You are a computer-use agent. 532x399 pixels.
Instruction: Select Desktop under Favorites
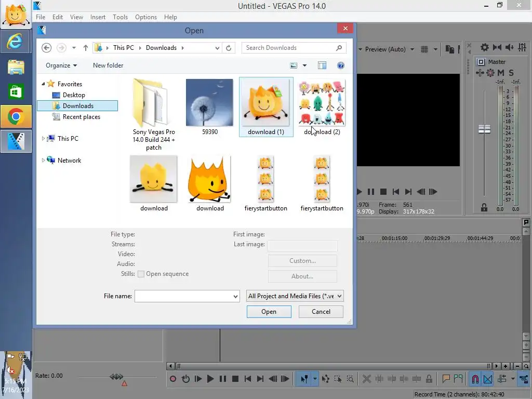[74, 95]
